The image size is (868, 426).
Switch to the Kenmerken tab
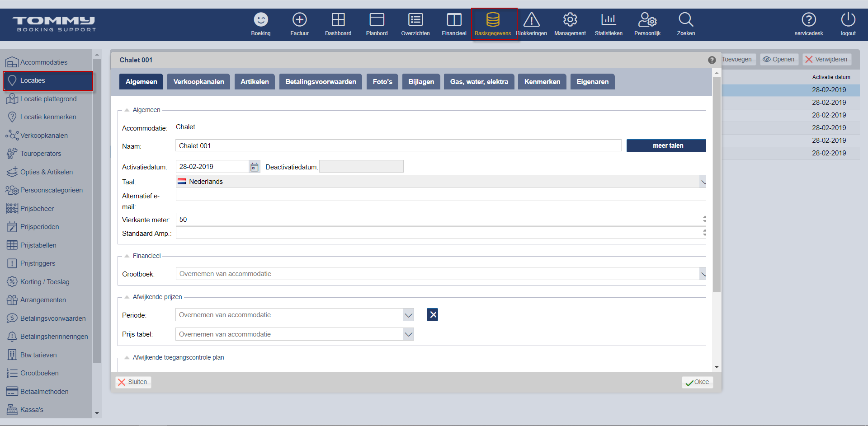(542, 82)
